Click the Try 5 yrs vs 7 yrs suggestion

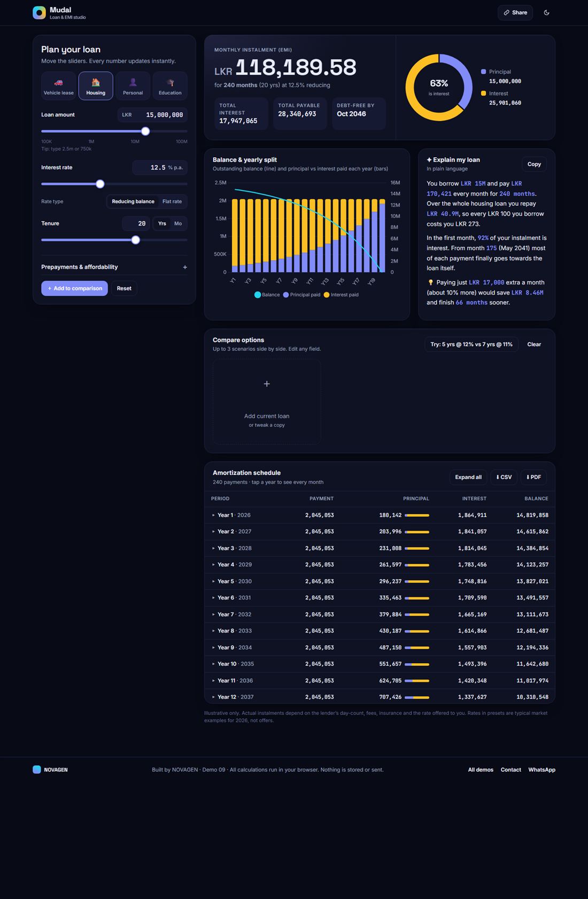click(471, 344)
